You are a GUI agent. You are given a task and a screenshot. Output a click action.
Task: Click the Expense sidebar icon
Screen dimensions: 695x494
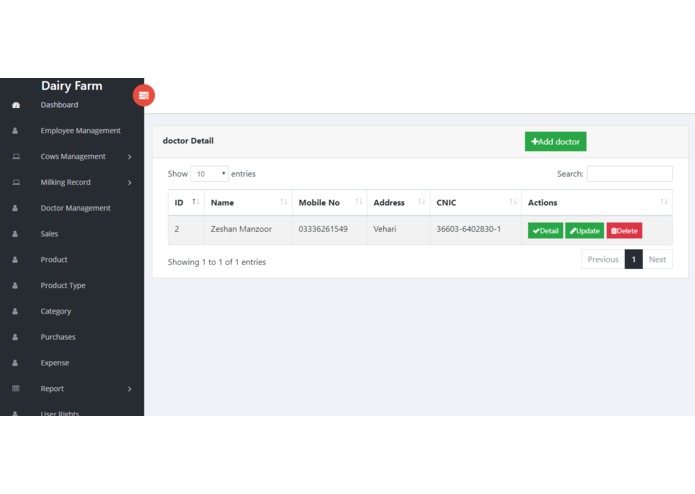pos(15,362)
